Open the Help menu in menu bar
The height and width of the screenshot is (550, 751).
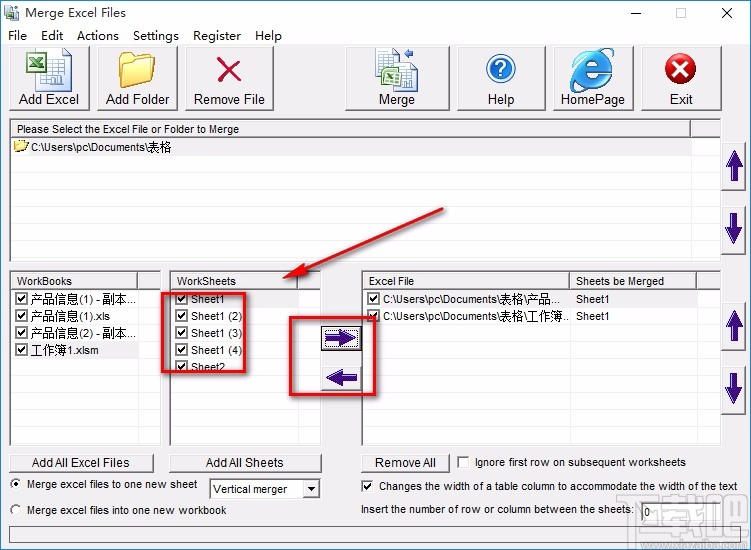[268, 35]
